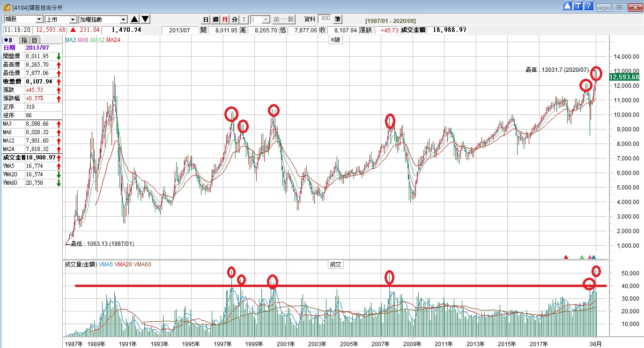Open the minute interval dropdown showing 1
The width and height of the screenshot is (644, 348).
tap(260, 19)
